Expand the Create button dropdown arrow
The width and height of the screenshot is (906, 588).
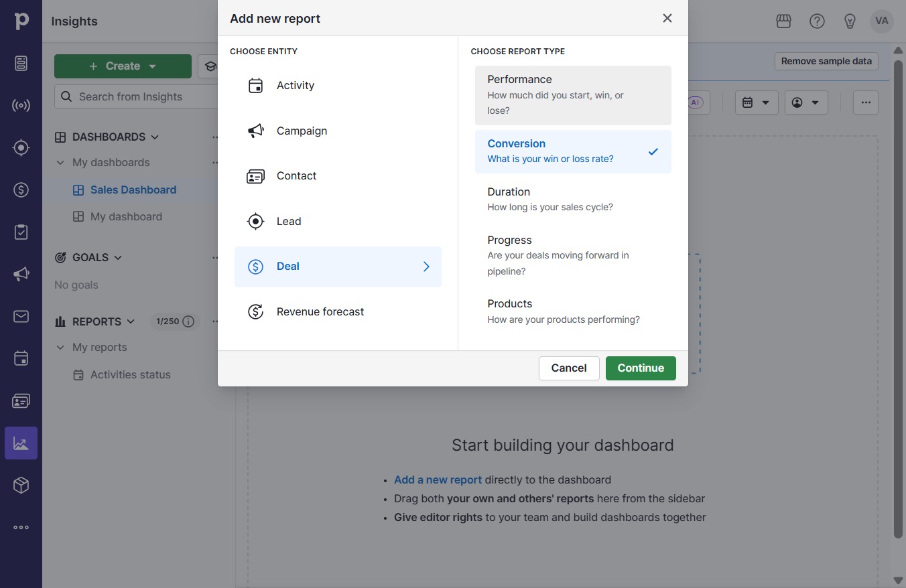[x=152, y=66]
